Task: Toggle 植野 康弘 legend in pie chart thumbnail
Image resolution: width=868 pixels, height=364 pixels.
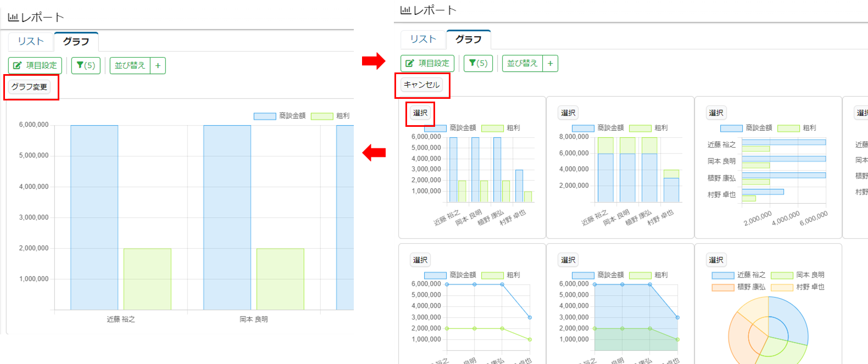Action: (738, 287)
